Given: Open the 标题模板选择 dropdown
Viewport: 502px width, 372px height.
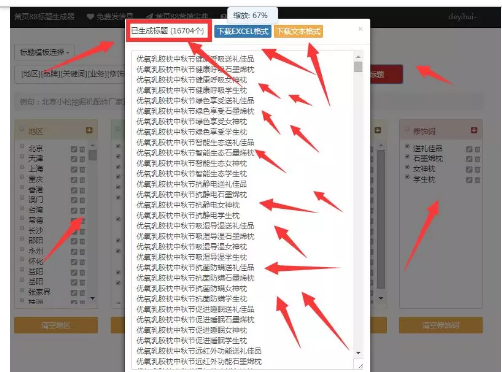Looking at the screenshot, I should [x=44, y=52].
